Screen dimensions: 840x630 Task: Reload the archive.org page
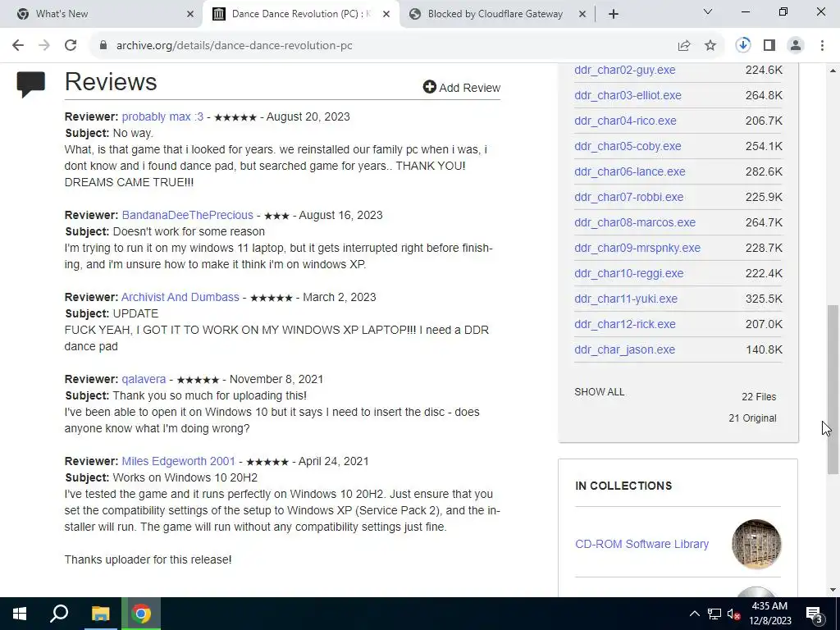coord(71,46)
